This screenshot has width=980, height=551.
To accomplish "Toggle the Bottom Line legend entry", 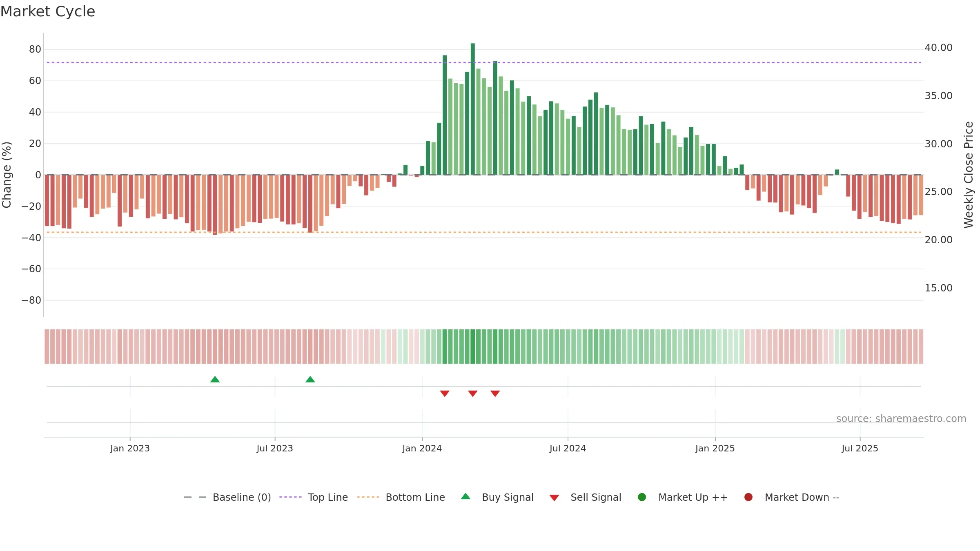I will 401,497.
